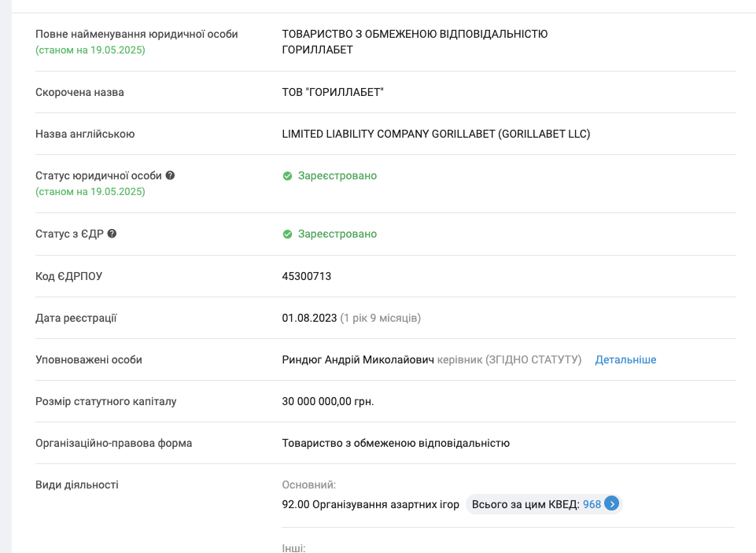The image size is (756, 553).
Task: Click the 968 KVED companies count link
Action: tap(592, 504)
